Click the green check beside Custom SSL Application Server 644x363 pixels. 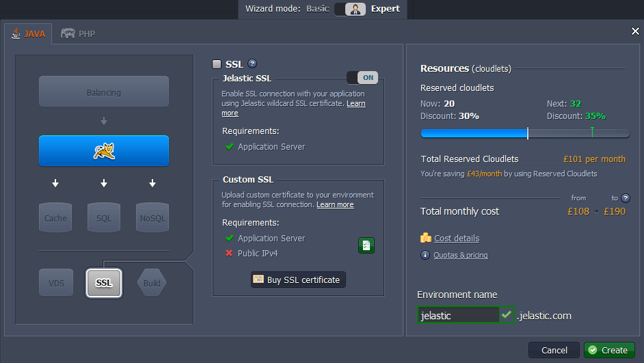[230, 238]
